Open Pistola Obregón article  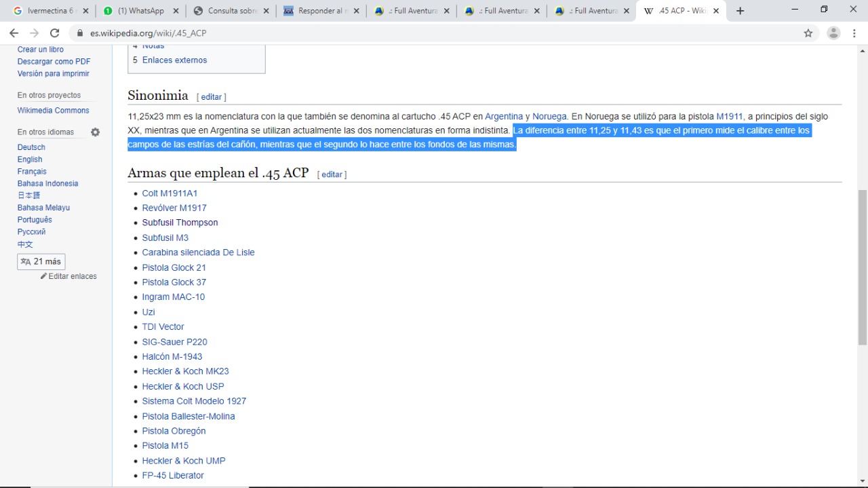(x=174, y=431)
